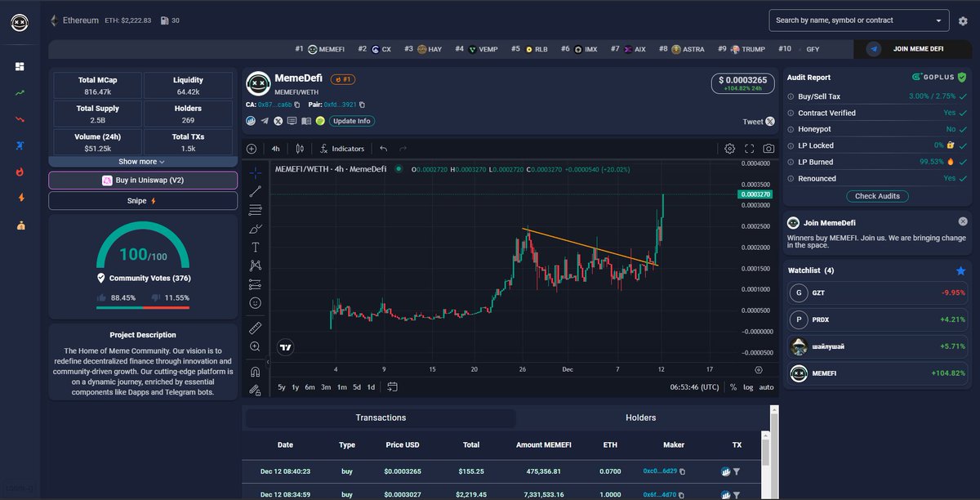This screenshot has width=980, height=500.
Task: Toggle log scale on chart
Action: [x=749, y=387]
